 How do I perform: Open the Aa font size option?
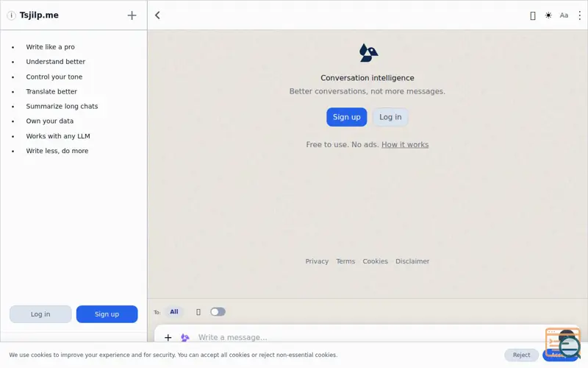click(x=564, y=15)
